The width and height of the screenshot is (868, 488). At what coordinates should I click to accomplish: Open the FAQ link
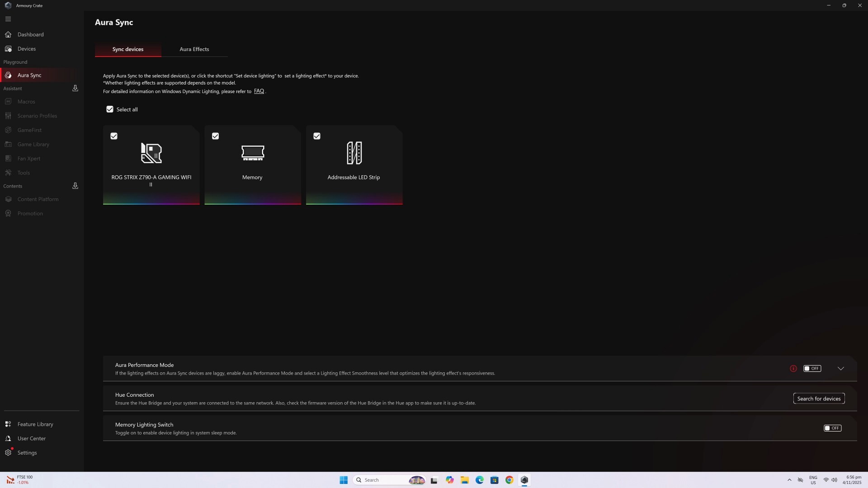click(x=259, y=91)
